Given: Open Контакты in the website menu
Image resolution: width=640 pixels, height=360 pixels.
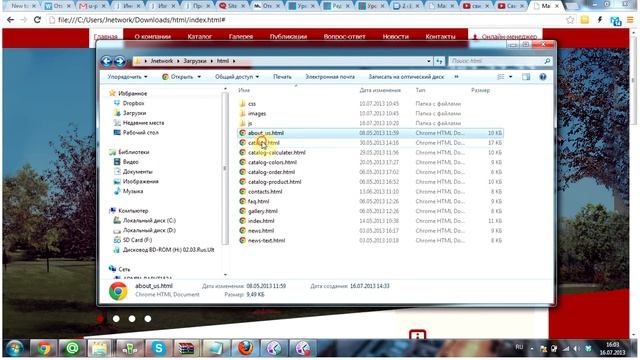Looking at the screenshot, I should click(x=440, y=36).
